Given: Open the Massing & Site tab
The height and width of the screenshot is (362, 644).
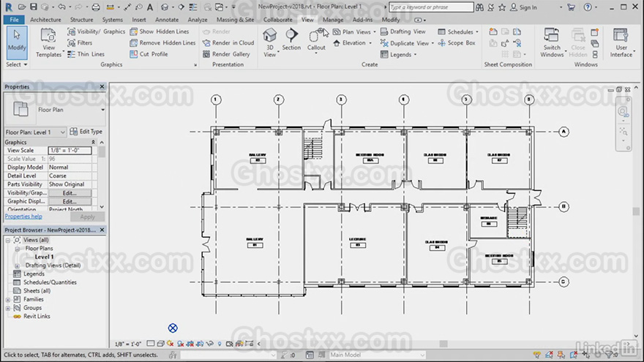Looking at the screenshot, I should 236,20.
